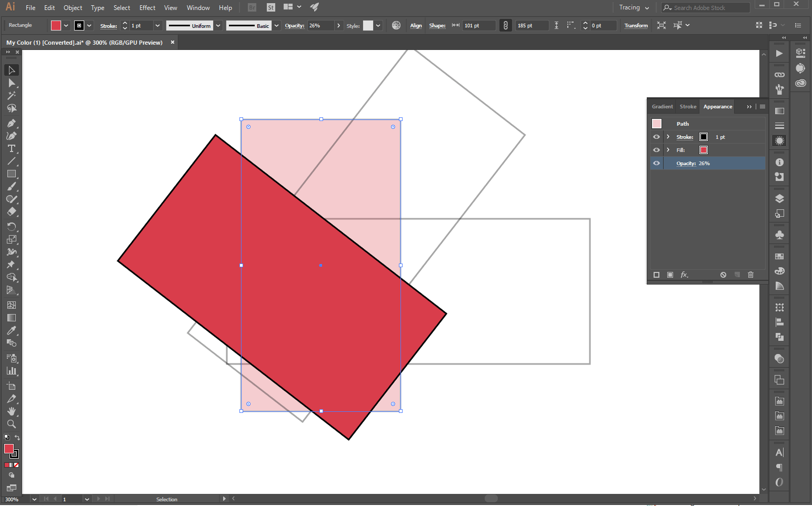Click the Transform link in control bar

coord(636,25)
